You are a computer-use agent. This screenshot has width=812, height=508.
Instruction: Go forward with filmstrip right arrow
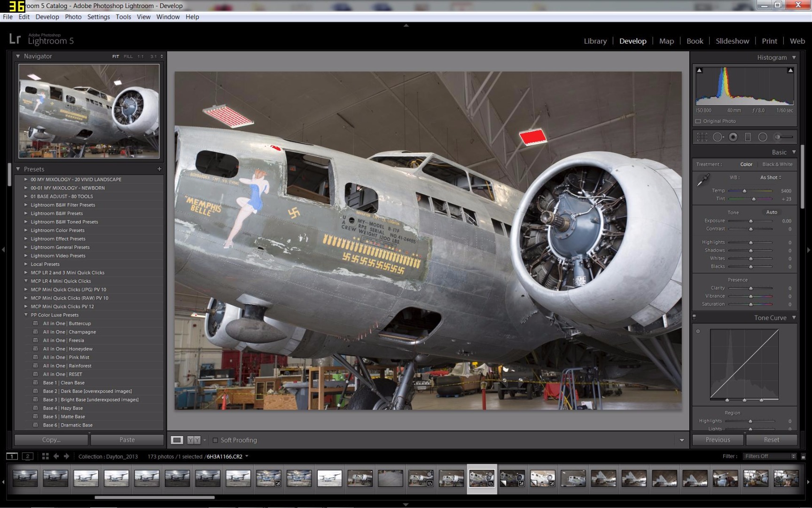point(66,456)
